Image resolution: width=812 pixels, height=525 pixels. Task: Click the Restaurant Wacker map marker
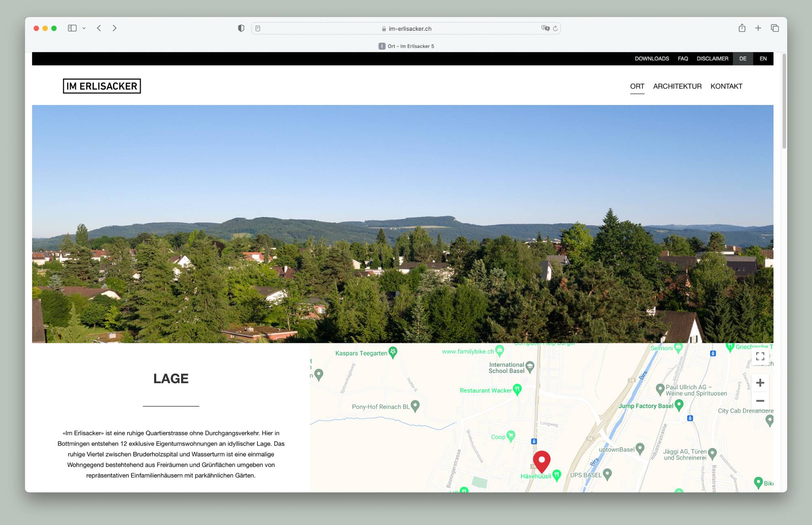pos(517,389)
